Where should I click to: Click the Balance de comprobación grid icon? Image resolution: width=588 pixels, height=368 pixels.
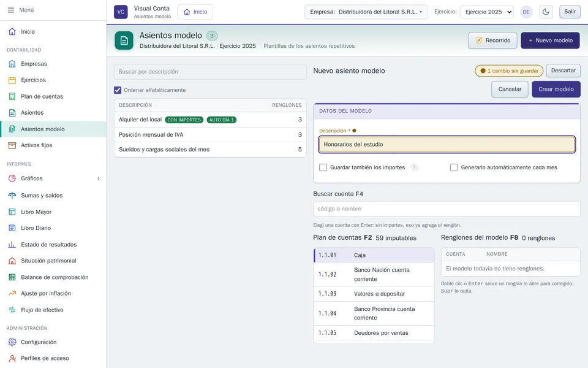tap(12, 277)
